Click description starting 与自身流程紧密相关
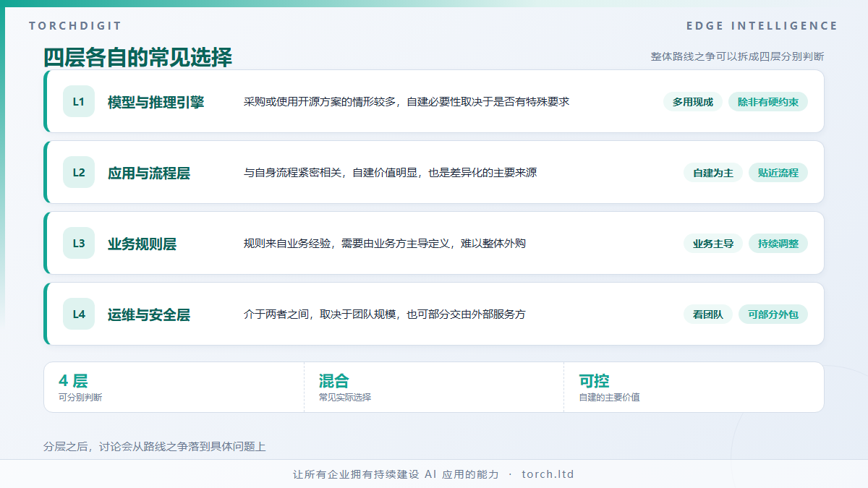The height and width of the screenshot is (488, 868). [391, 173]
